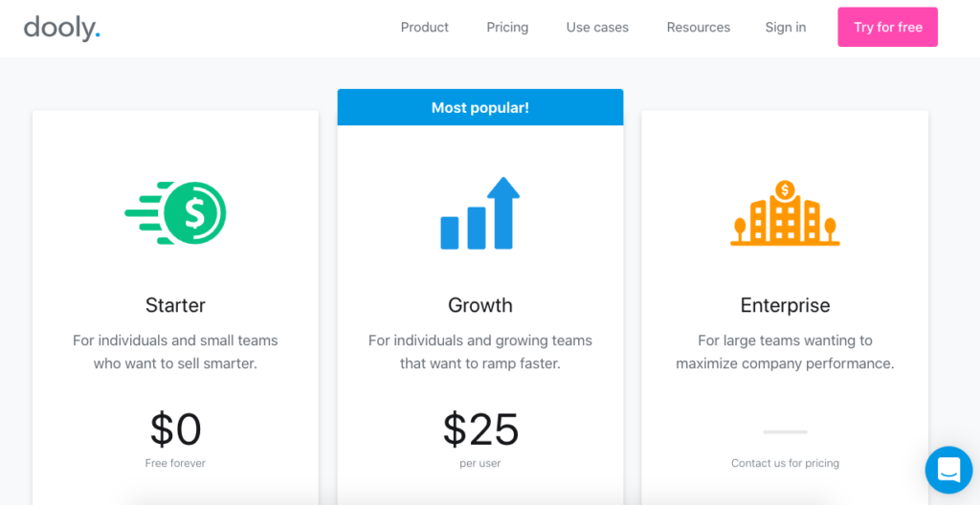Click the dooly logo

pyautogui.click(x=62, y=28)
